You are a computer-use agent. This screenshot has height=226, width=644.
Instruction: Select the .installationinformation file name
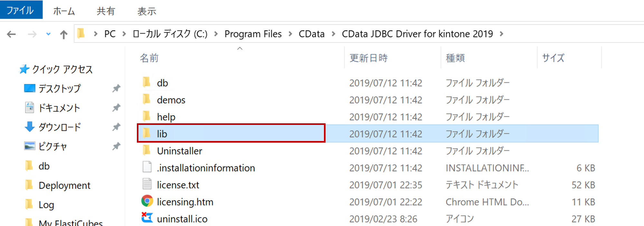206,168
